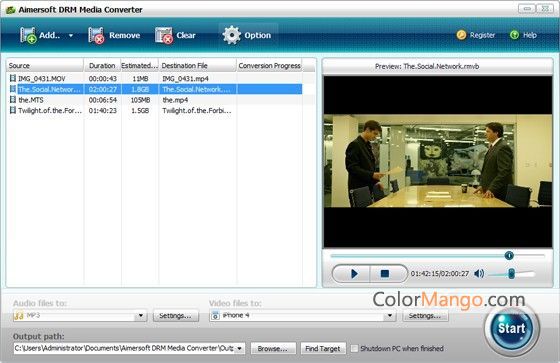Image resolution: width=560 pixels, height=363 pixels.
Task: Click the Aimersoft app title icon
Action: 11,10
